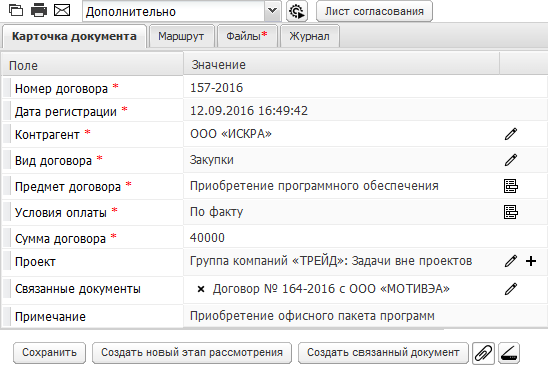Click the Группа компаний «ТРЕЙД» project value
Screen dimensions: 548x376
[x=331, y=261]
